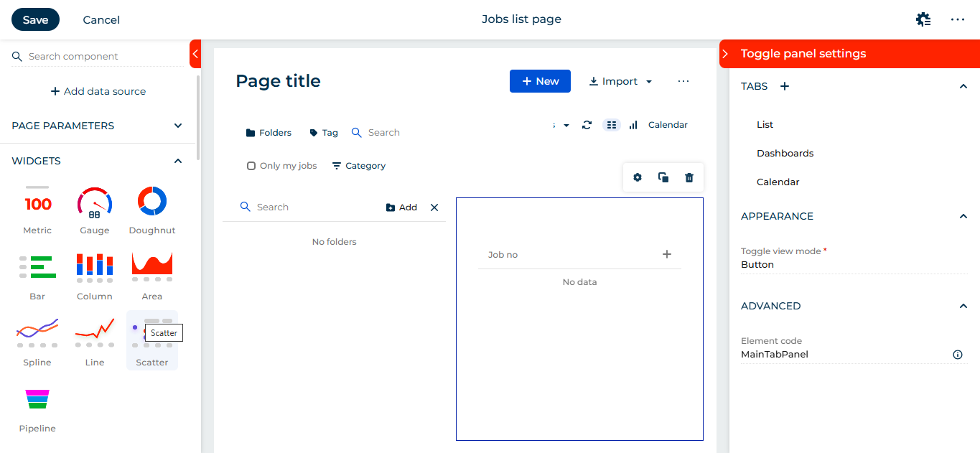Select the Gauge widget

94,208
